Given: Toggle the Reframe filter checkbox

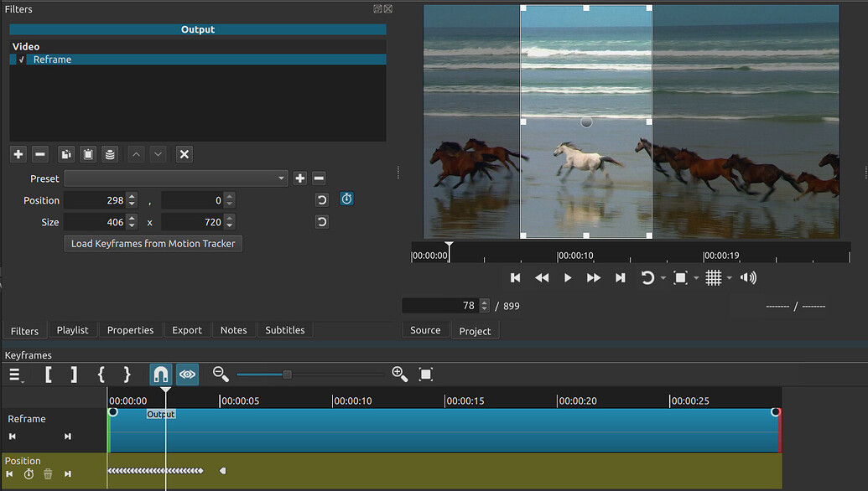Looking at the screenshot, I should click(21, 59).
